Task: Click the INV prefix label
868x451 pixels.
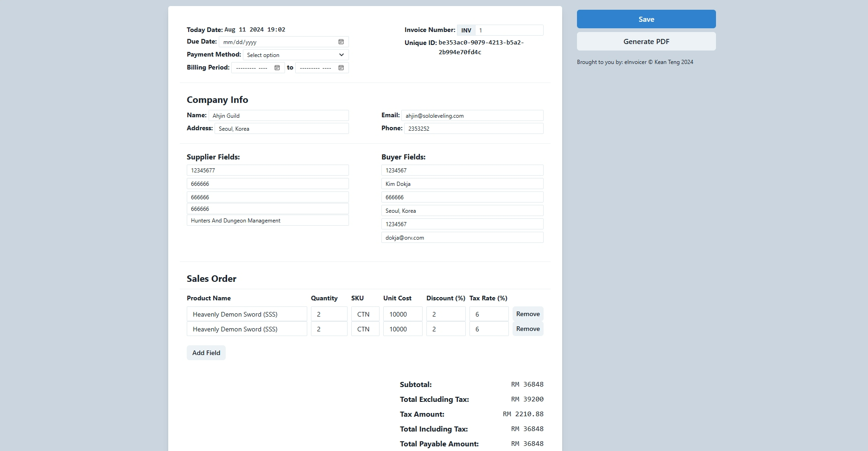Action: 466,30
